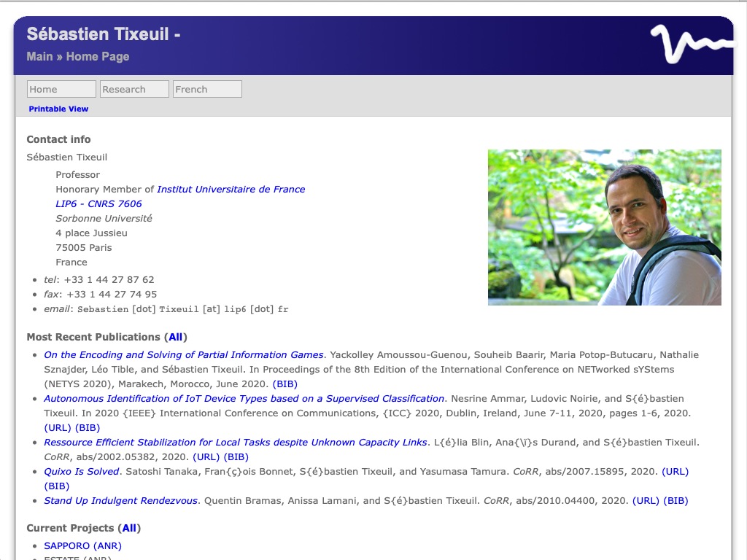View all publications via the All link
The width and height of the screenshot is (747, 560).
coord(175,336)
